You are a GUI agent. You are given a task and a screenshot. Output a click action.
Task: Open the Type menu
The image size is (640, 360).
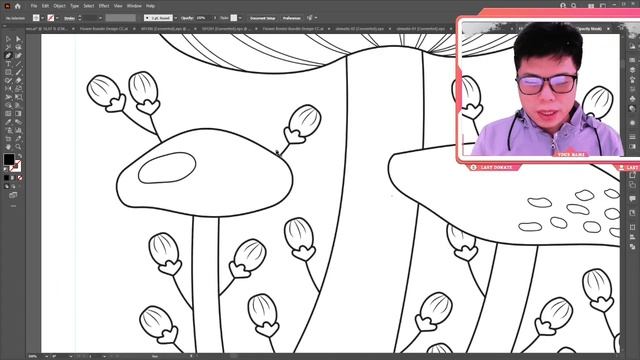(74, 6)
